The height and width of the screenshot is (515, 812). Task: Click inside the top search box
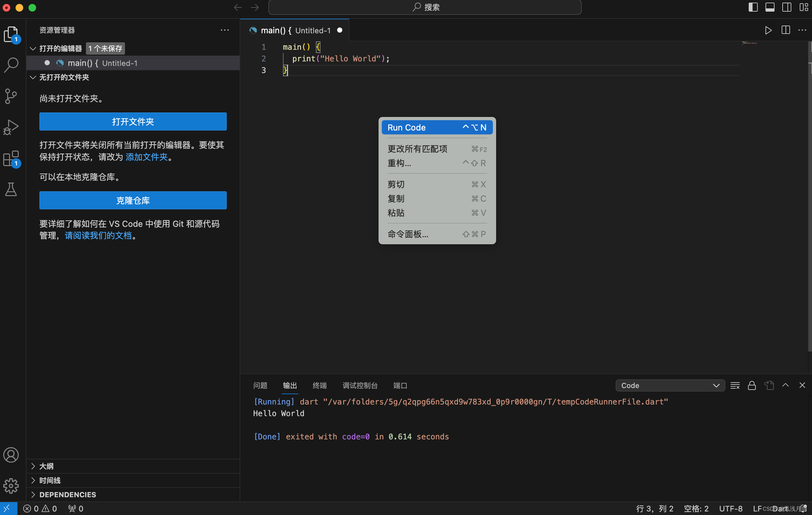(x=425, y=7)
